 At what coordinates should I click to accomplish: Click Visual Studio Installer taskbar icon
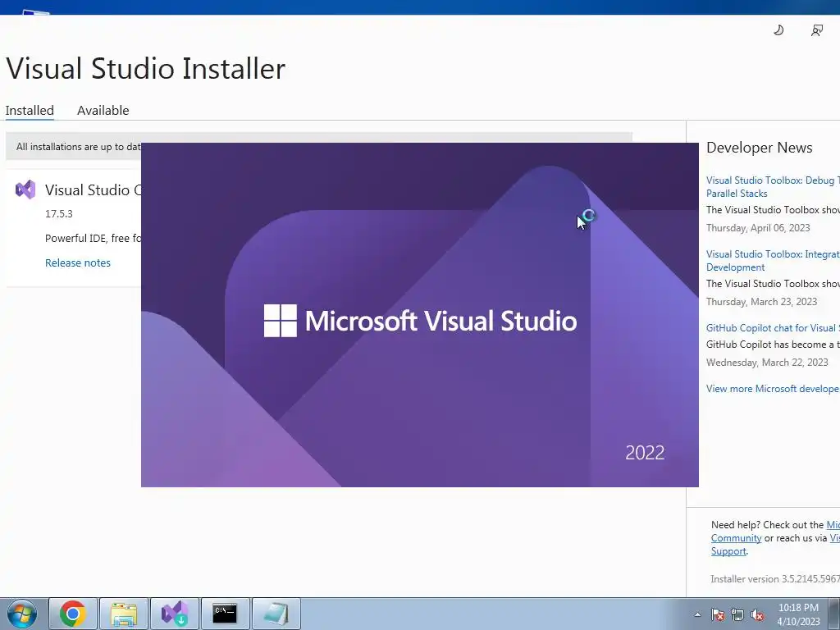tap(175, 614)
